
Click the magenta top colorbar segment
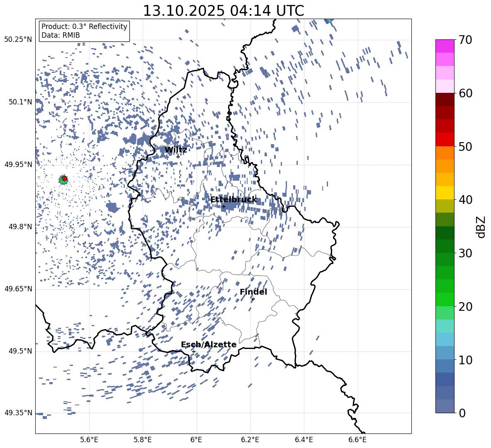pyautogui.click(x=445, y=46)
